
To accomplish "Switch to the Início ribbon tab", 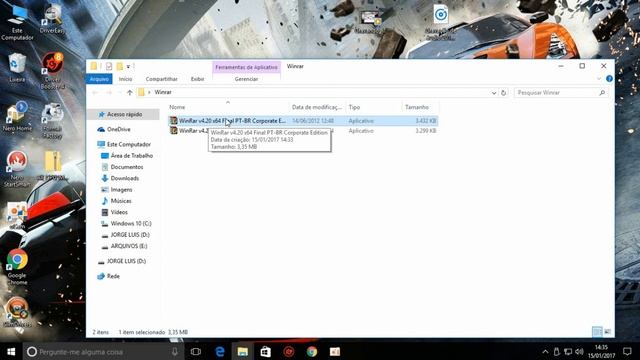I will point(125,79).
